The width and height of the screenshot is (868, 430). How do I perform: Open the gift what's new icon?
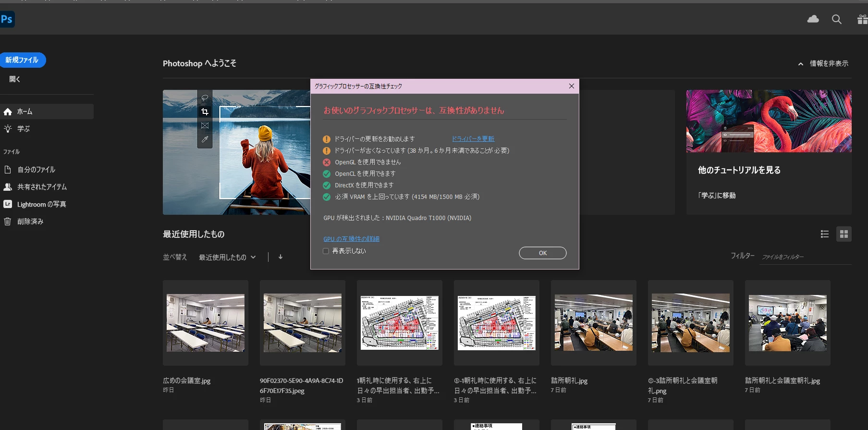(x=862, y=19)
